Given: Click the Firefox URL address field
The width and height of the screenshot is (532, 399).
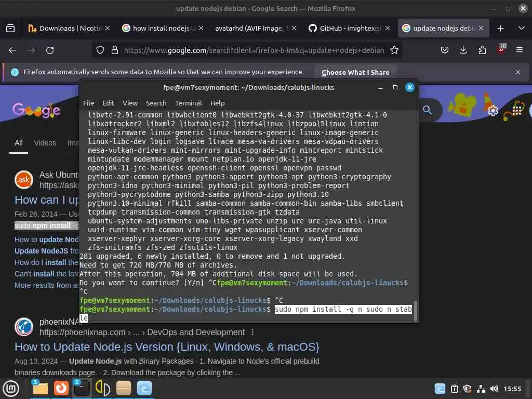Looking at the screenshot, I should tap(254, 50).
